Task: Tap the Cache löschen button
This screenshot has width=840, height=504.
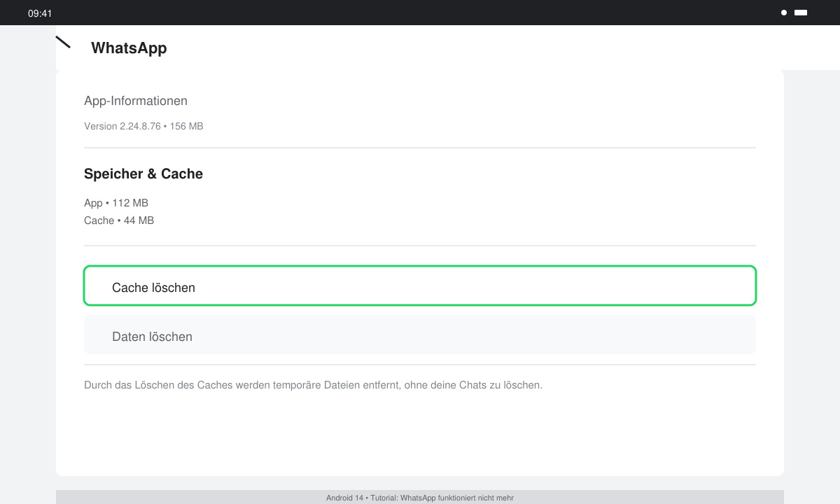Action: point(420,286)
